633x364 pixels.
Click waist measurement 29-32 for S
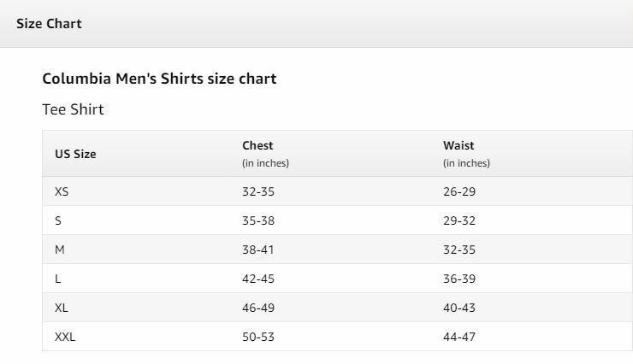(x=459, y=220)
